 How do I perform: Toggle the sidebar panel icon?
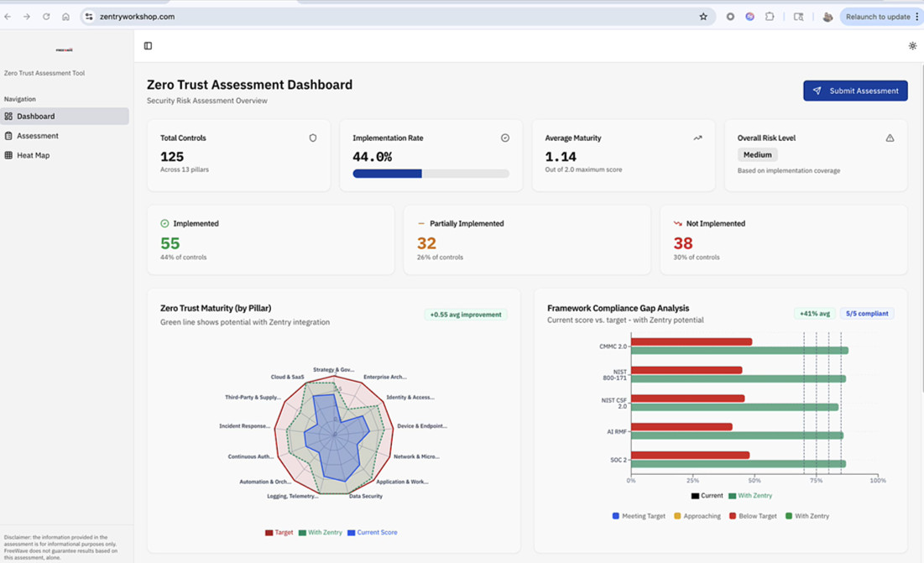[148, 46]
